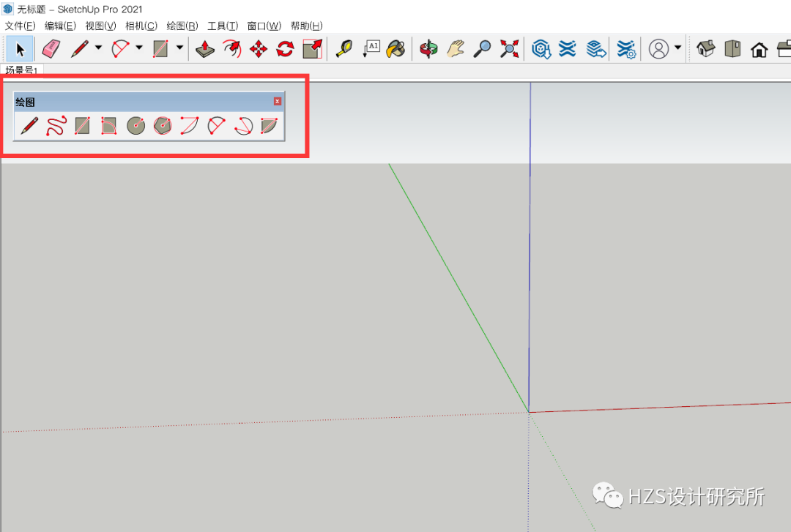
Task: Open the Paint Bucket tool
Action: (x=395, y=49)
